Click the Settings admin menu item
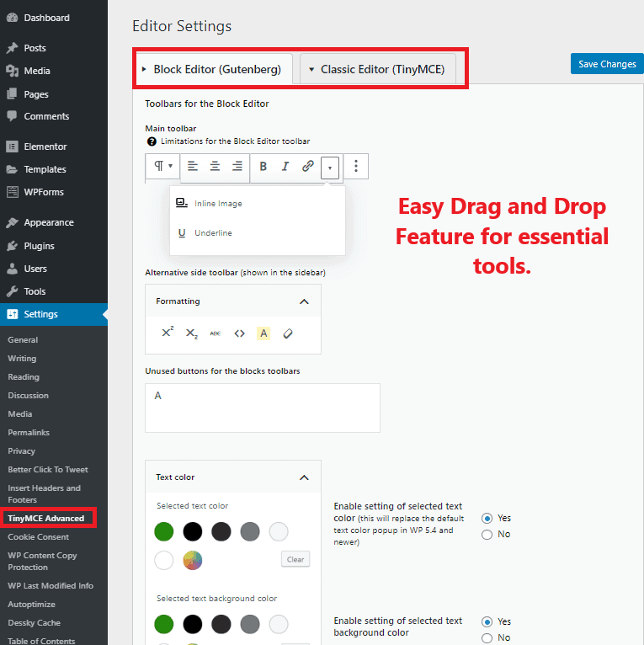The image size is (644, 645). pyautogui.click(x=54, y=314)
